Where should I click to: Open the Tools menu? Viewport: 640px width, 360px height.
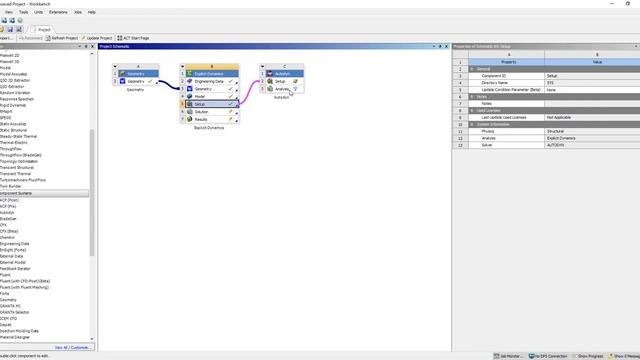coord(24,12)
